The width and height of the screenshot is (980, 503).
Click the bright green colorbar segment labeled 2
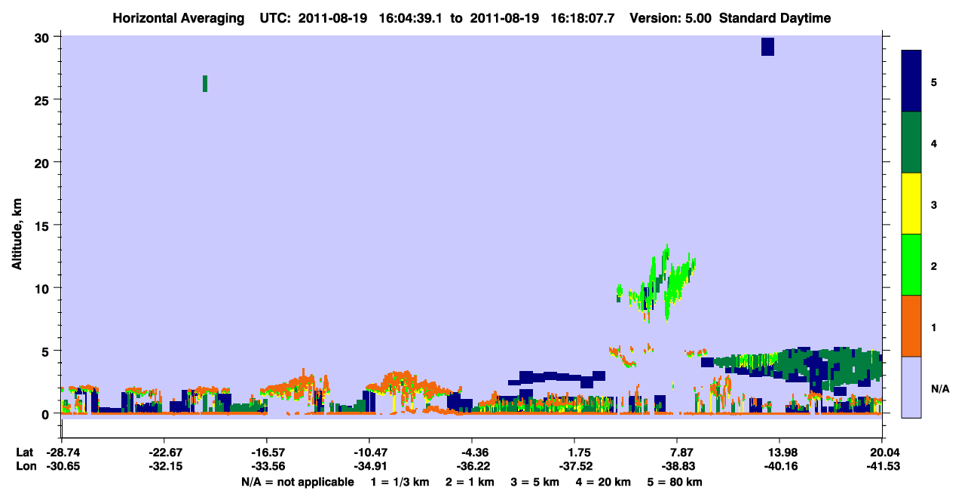pyautogui.click(x=911, y=265)
